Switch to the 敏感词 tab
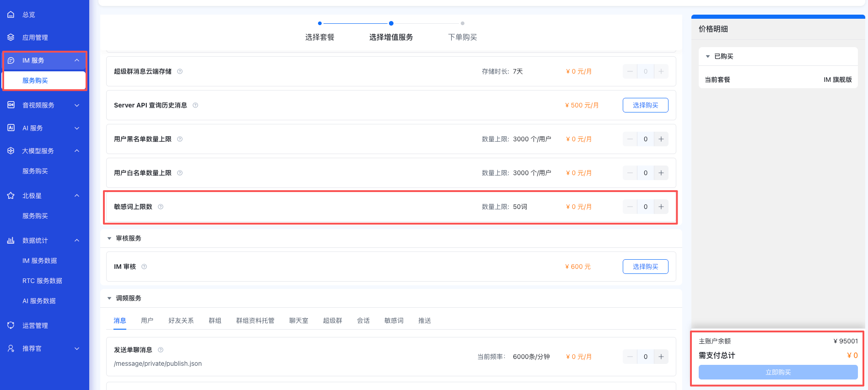This screenshot has height=390, width=868. 394,321
